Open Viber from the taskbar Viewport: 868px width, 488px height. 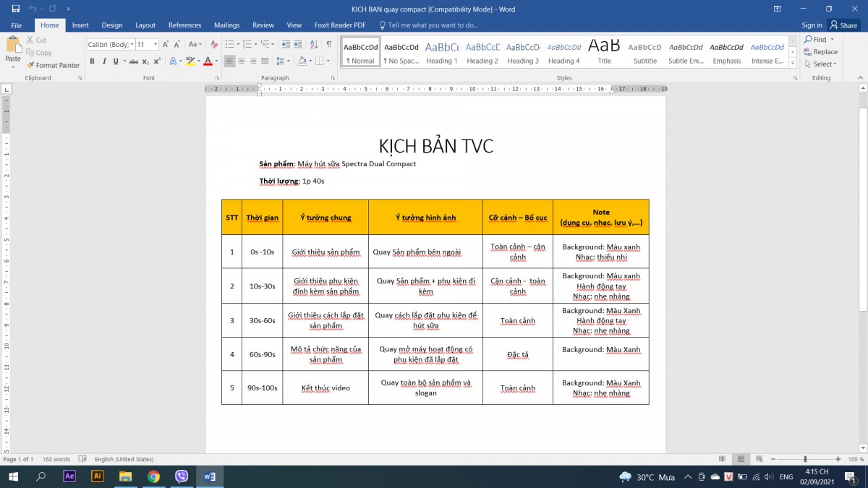click(x=182, y=476)
